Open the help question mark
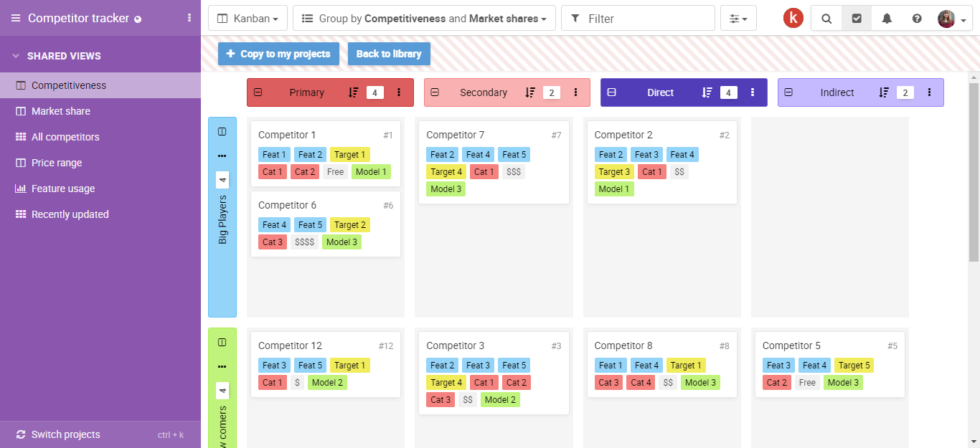This screenshot has height=448, width=980. 917,19
